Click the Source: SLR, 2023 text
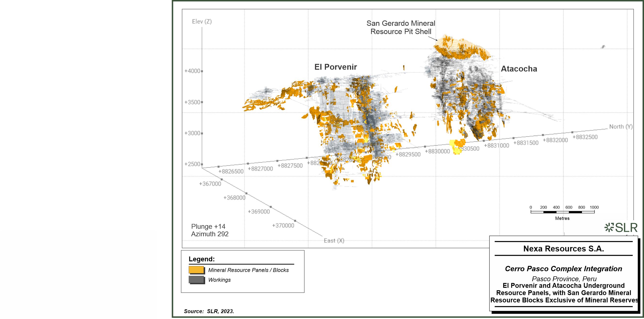Image resolution: width=644 pixels, height=319 pixels. [209, 311]
